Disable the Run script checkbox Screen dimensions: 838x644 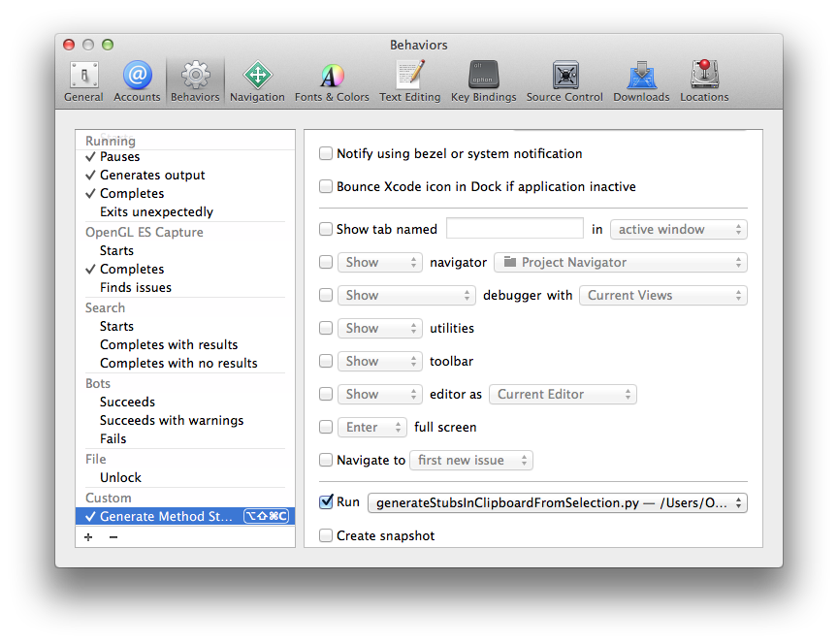pyautogui.click(x=326, y=502)
